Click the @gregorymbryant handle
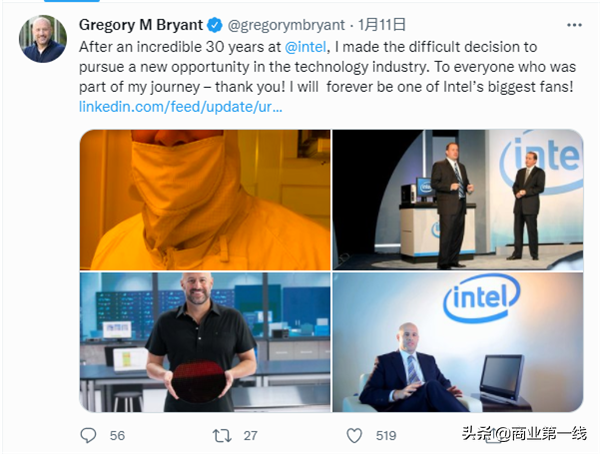 pos(286,25)
